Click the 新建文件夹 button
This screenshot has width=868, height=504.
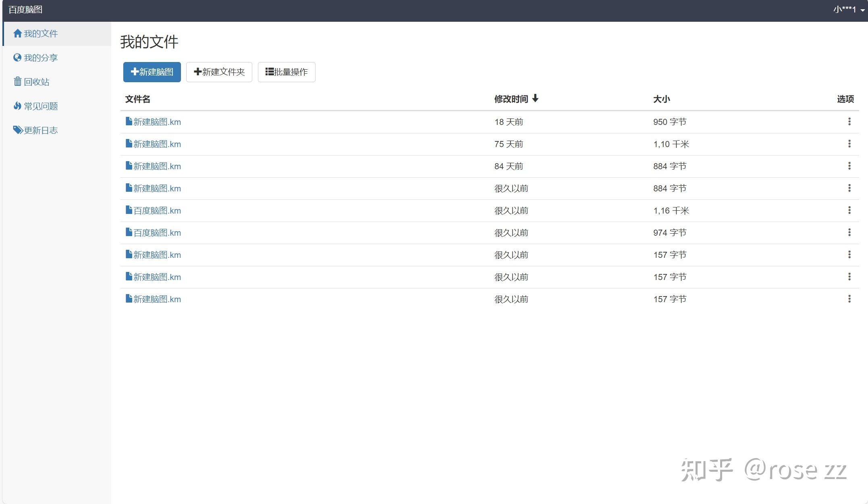pyautogui.click(x=219, y=72)
